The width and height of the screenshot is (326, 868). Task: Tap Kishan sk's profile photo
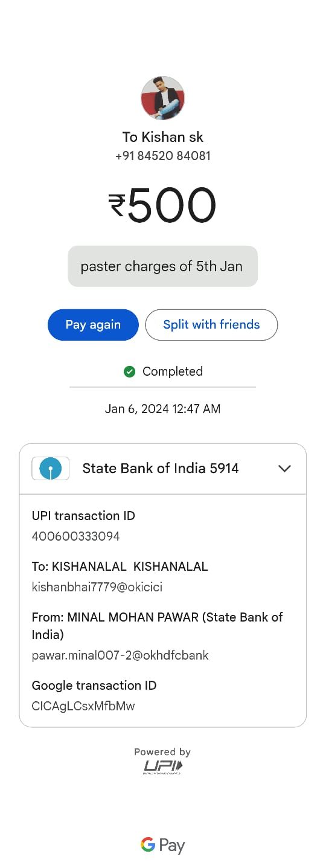coord(162,98)
